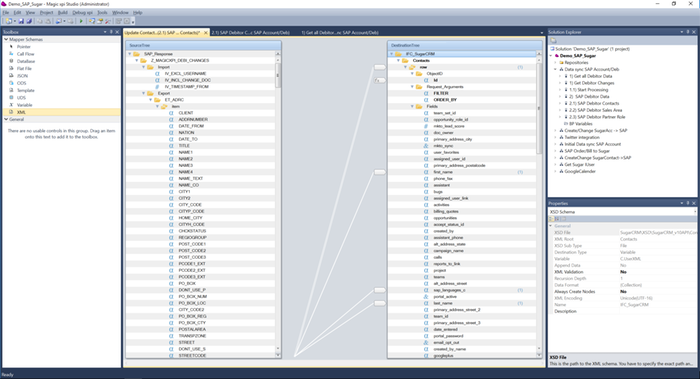This screenshot has width=700, height=379.
Task: Select the NAME1 field in SourceTree
Action: [186, 152]
